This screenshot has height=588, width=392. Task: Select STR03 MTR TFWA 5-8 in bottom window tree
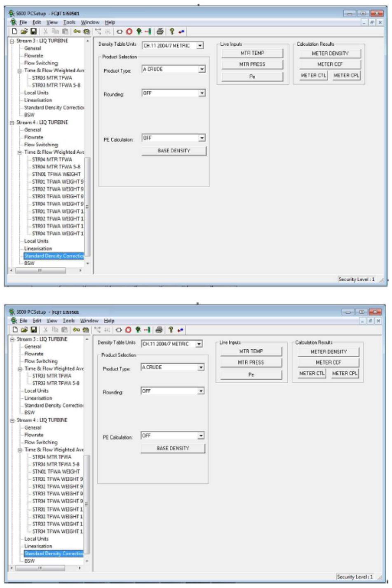tap(56, 383)
